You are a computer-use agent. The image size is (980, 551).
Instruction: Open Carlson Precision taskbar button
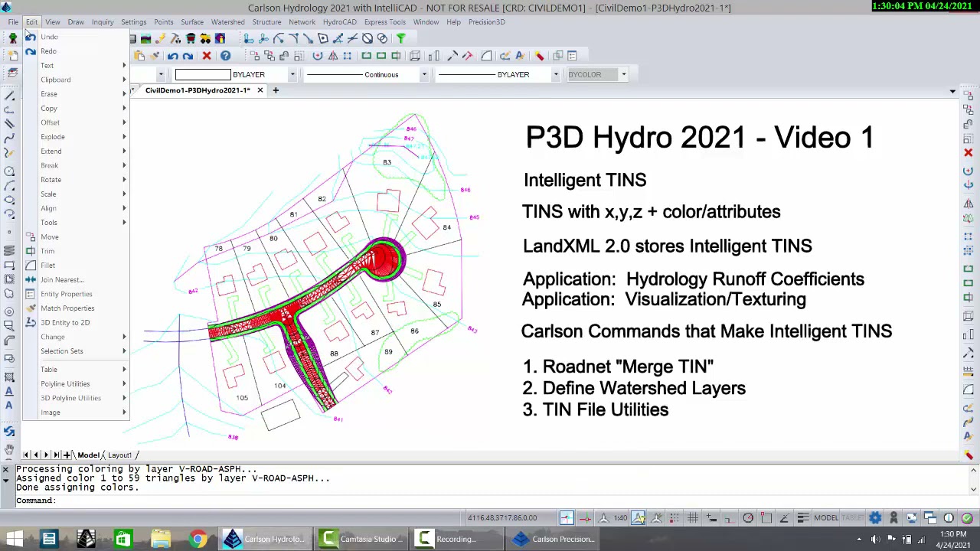pyautogui.click(x=555, y=540)
